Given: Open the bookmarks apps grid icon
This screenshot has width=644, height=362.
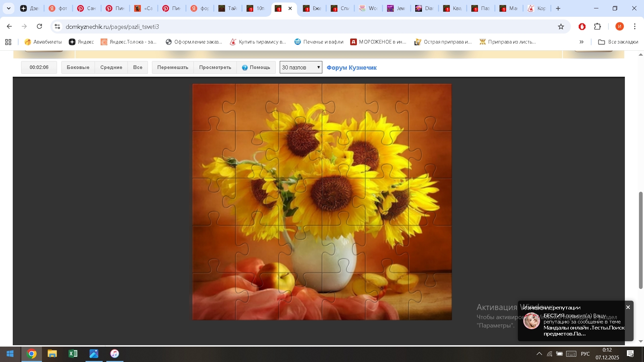Looking at the screenshot, I should click(8, 42).
